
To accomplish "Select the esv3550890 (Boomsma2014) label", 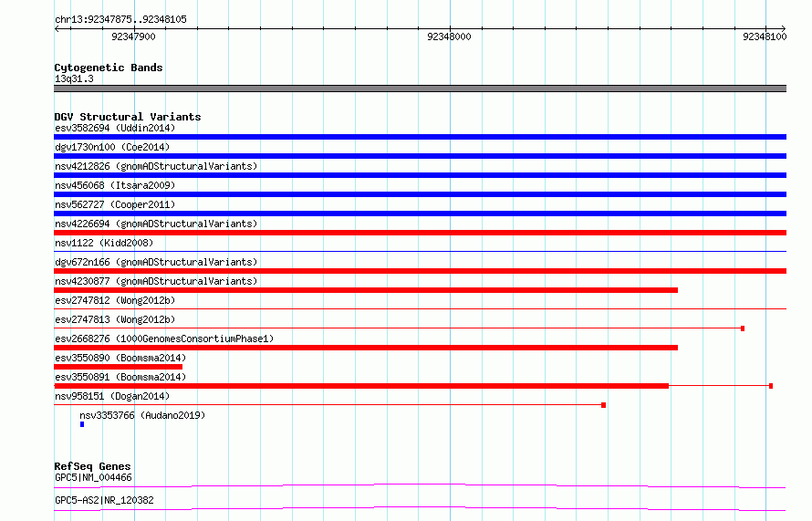I will pos(120,358).
